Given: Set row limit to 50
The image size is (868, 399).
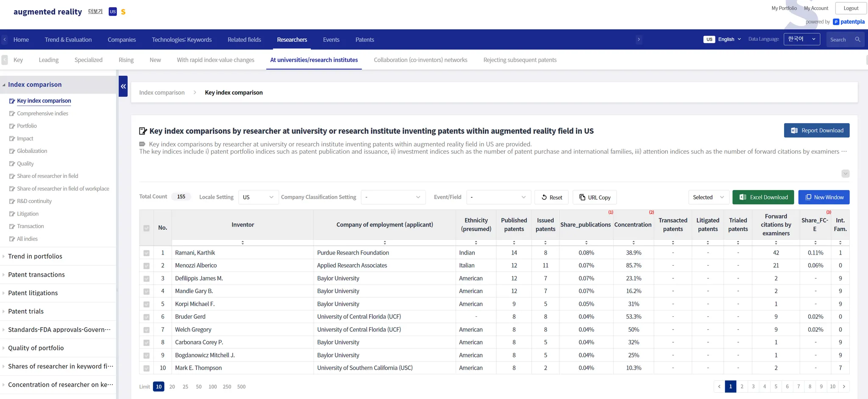Looking at the screenshot, I should (x=199, y=387).
